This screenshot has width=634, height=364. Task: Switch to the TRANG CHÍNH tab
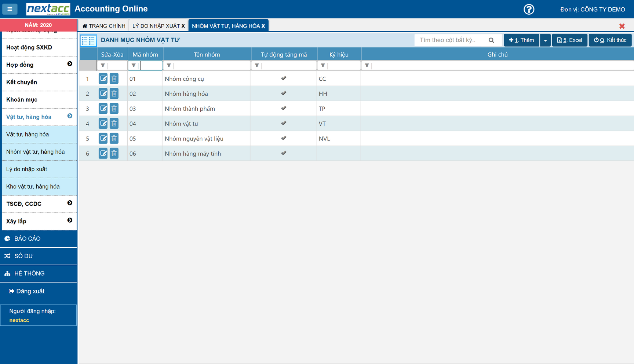coord(104,26)
